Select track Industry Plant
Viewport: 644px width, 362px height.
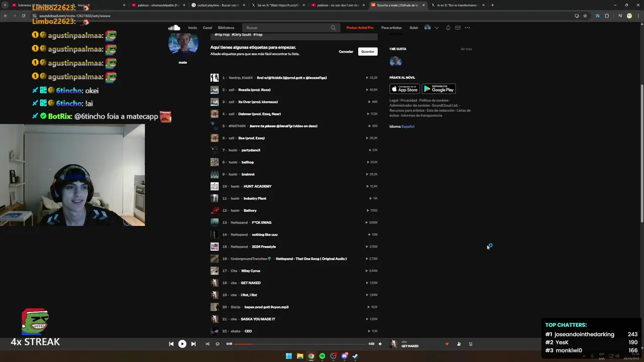[255, 199]
